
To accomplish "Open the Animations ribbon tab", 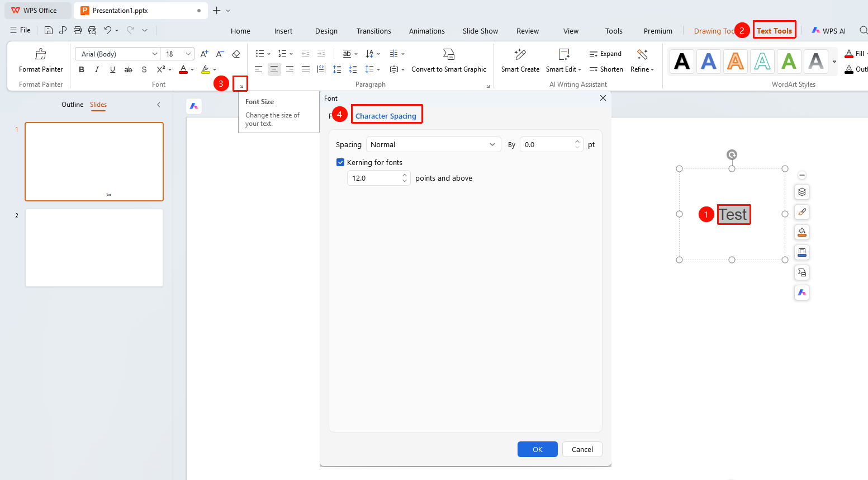I will (x=427, y=31).
